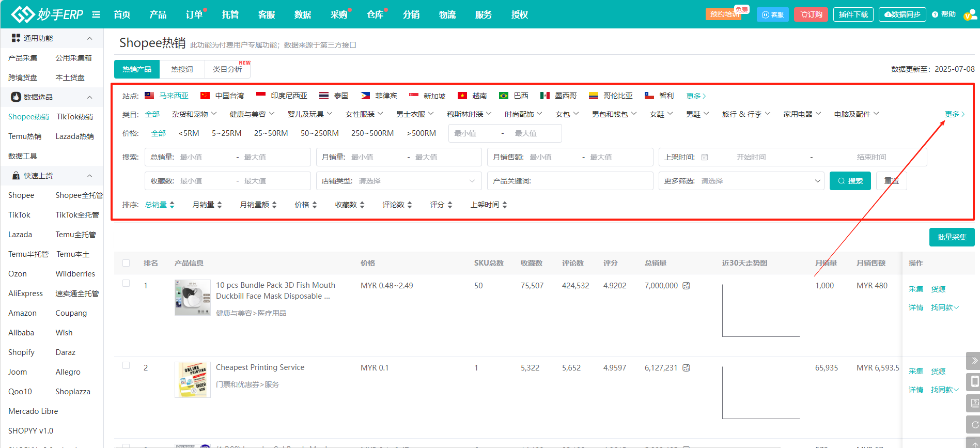Click the 评论数 sort arrows
The height and width of the screenshot is (448, 980).
coord(410,205)
